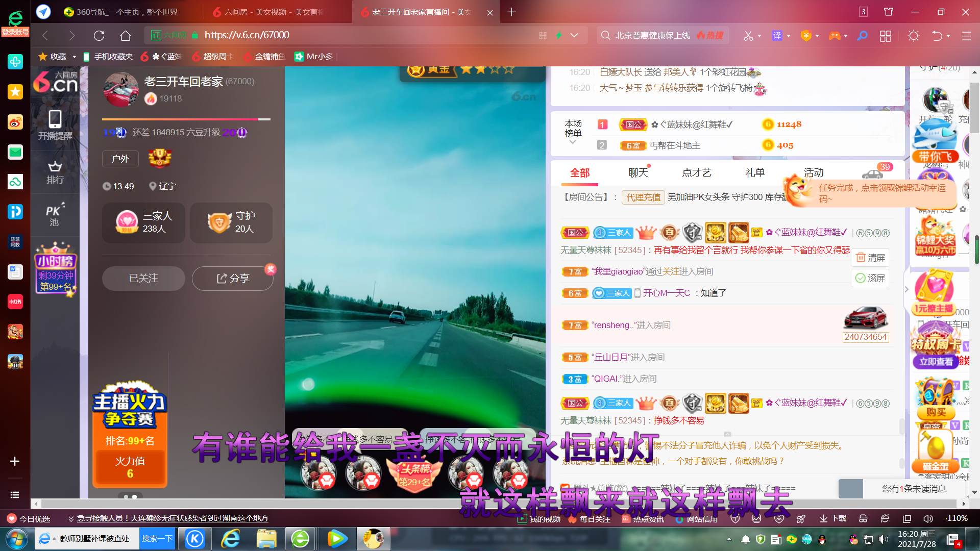Image resolution: width=980 pixels, height=551 pixels.
Task: Expand the 今日优选 news ticker chevron
Action: 71,519
